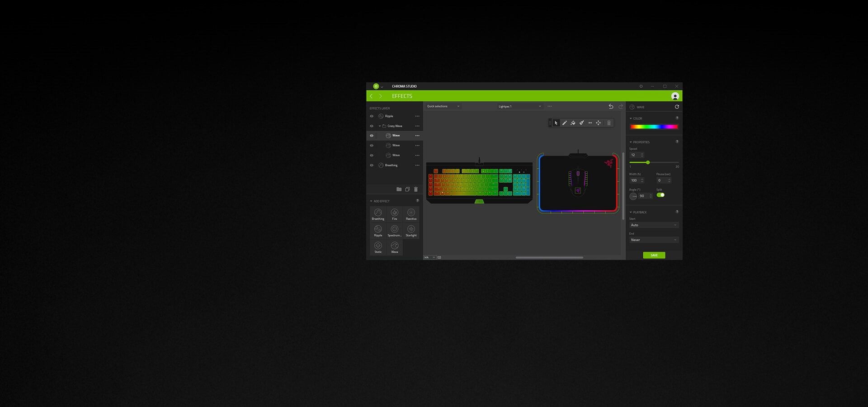
Task: Open the 50% zoom level dropdown
Action: coord(429,257)
